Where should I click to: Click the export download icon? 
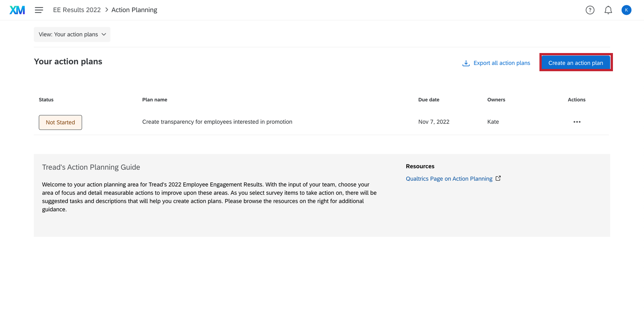(466, 63)
